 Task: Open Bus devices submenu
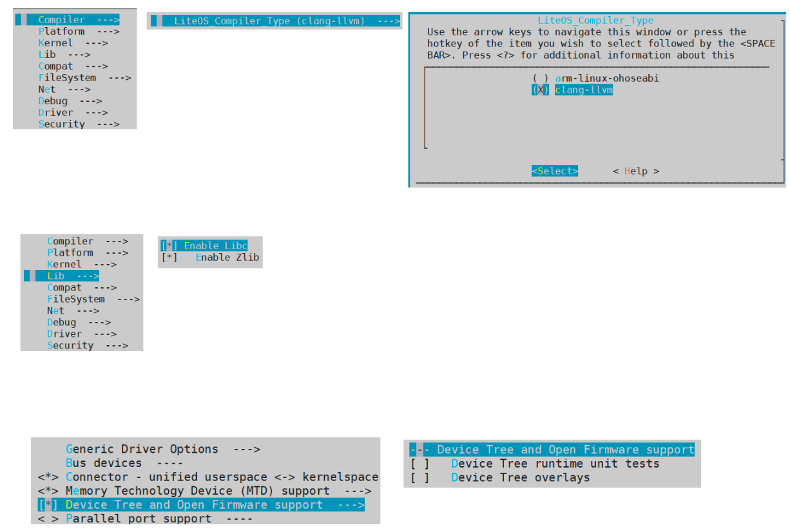pyautogui.click(x=124, y=463)
